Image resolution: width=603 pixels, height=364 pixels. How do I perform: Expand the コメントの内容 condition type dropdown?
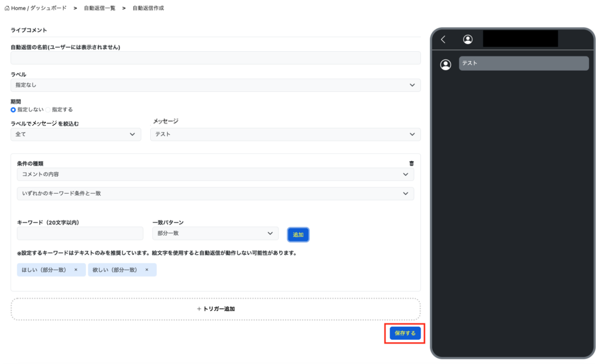216,174
